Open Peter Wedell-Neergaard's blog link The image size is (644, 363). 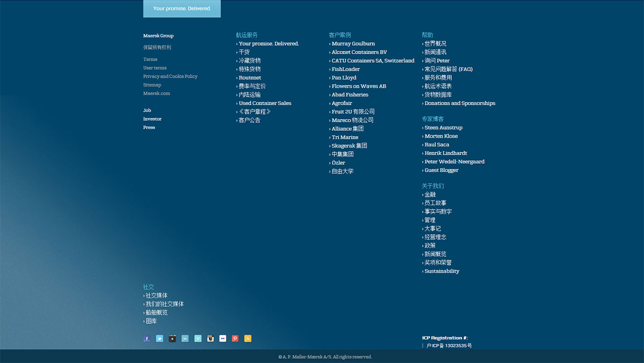point(453,162)
